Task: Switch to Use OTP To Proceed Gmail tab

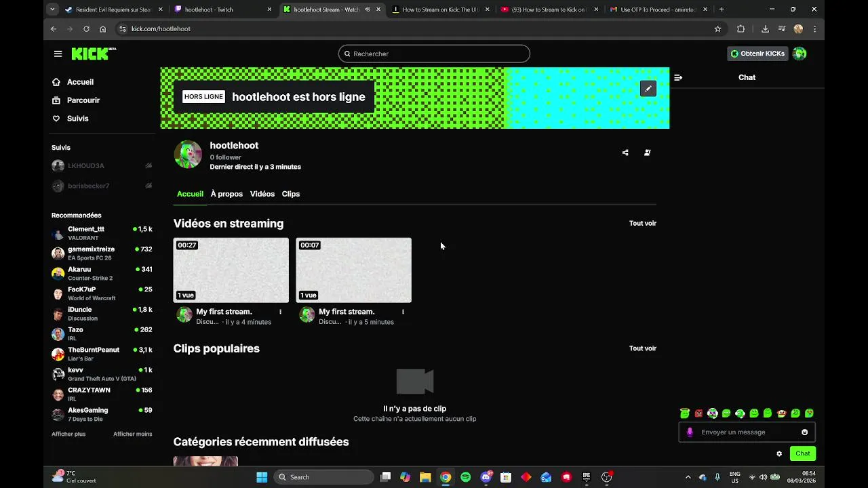Action: tap(658, 9)
